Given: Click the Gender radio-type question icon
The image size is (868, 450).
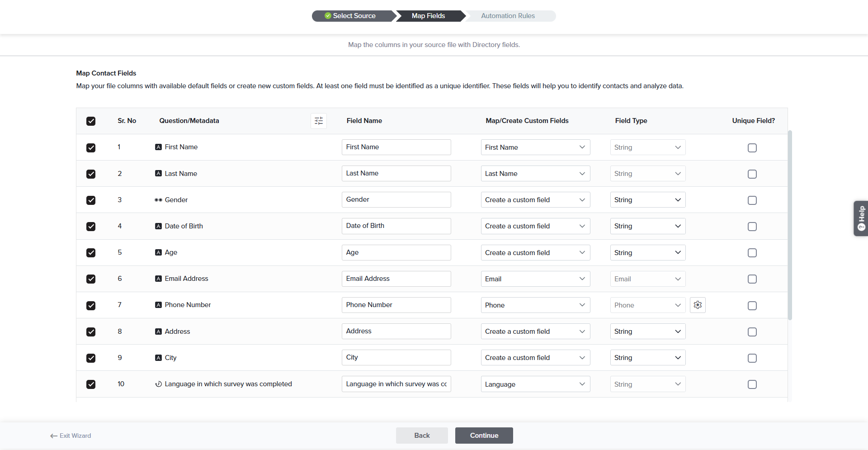Looking at the screenshot, I should tap(158, 200).
